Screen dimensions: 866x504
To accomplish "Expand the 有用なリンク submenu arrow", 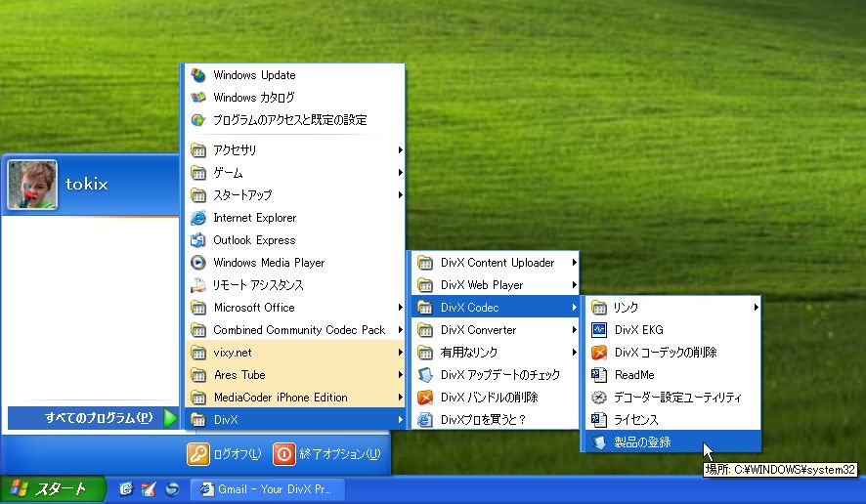I will tap(575, 353).
